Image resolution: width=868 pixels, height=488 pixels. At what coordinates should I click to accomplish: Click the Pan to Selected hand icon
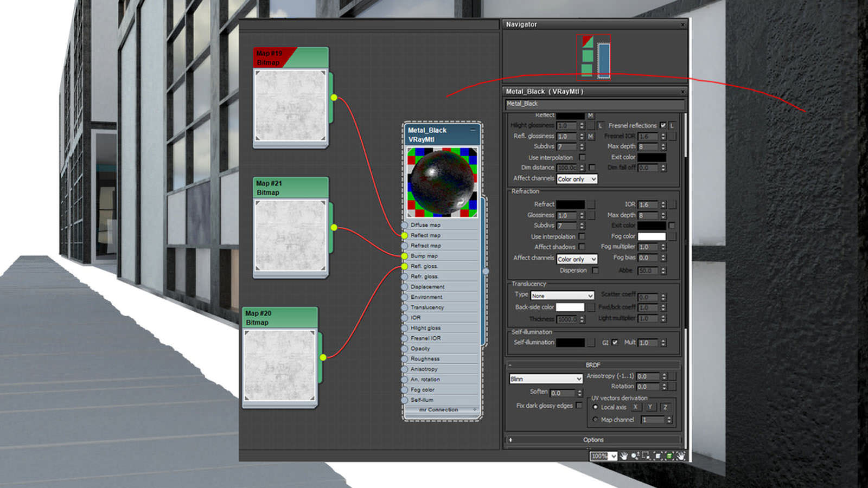point(681,456)
